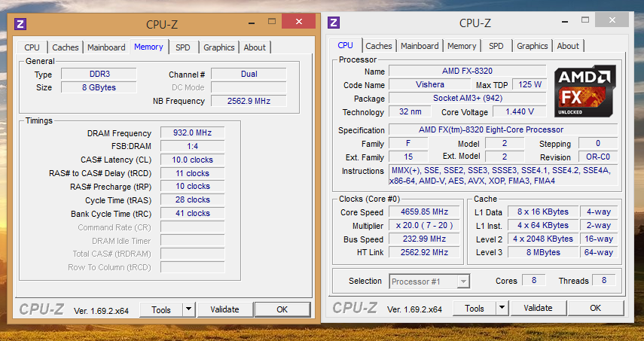Image resolution: width=644 pixels, height=341 pixels.
Task: Click the Max TDP 125 W value
Action: pos(530,84)
